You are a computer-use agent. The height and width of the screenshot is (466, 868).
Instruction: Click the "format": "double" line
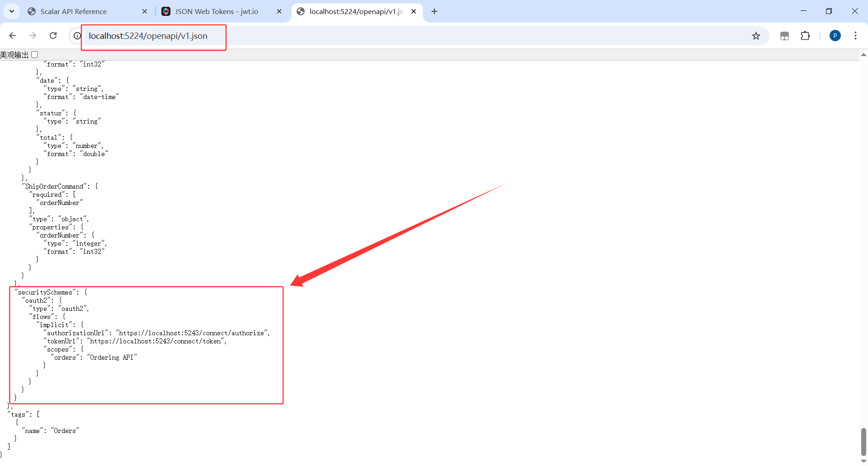coord(76,154)
